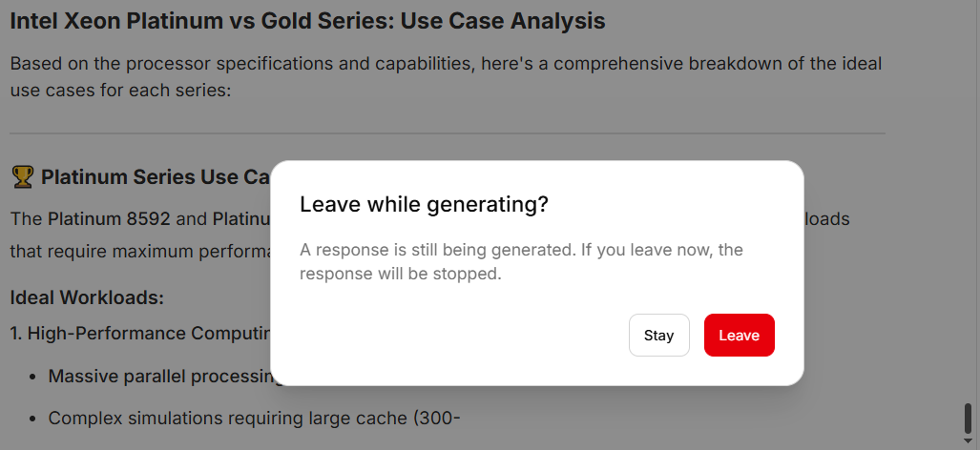Click the "The Platinum 8592 and Platinu" paragraph text
The image size is (980, 450).
tap(140, 218)
